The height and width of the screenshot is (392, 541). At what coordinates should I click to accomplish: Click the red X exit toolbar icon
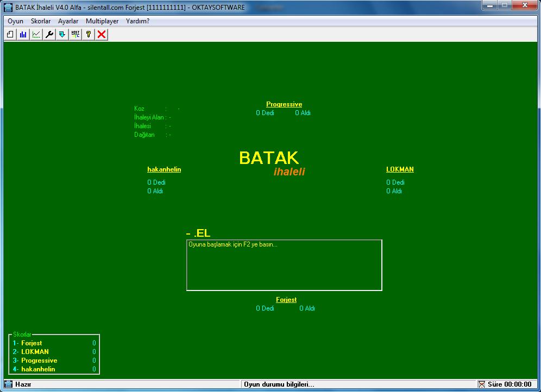pos(102,34)
